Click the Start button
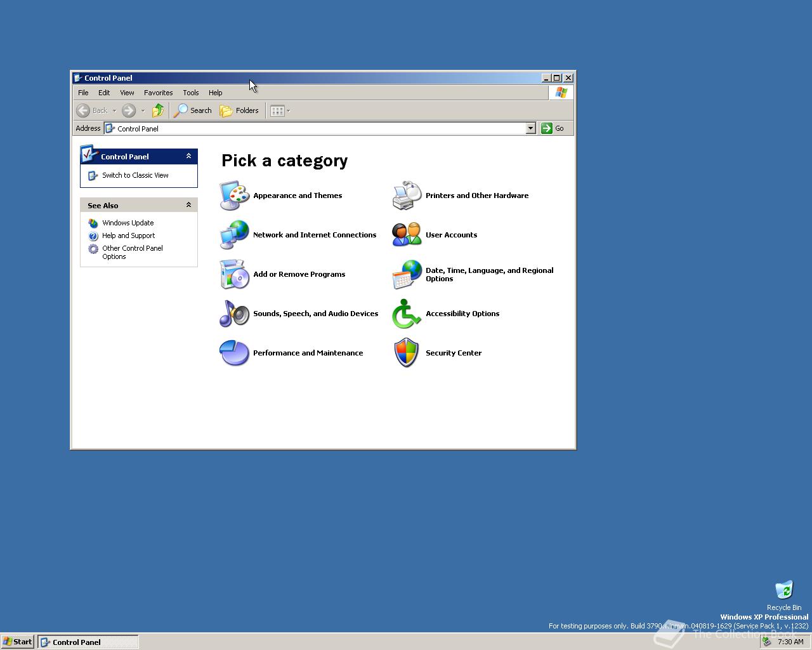Image resolution: width=812 pixels, height=650 pixels. 18,642
